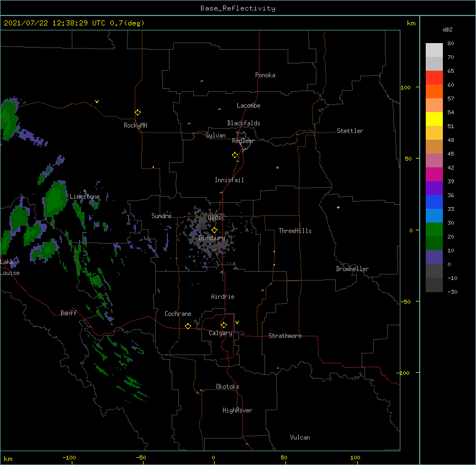Click the Base_Reflectivity title text
The width and height of the screenshot is (476, 465).
(x=238, y=8)
